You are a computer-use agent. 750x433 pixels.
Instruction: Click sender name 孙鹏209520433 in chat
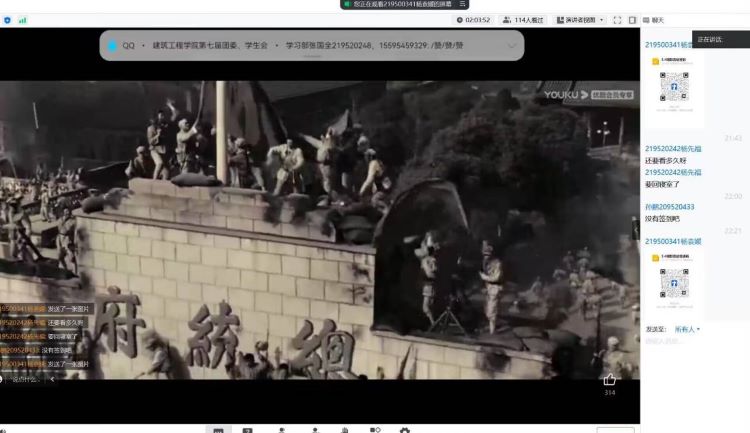coord(669,207)
